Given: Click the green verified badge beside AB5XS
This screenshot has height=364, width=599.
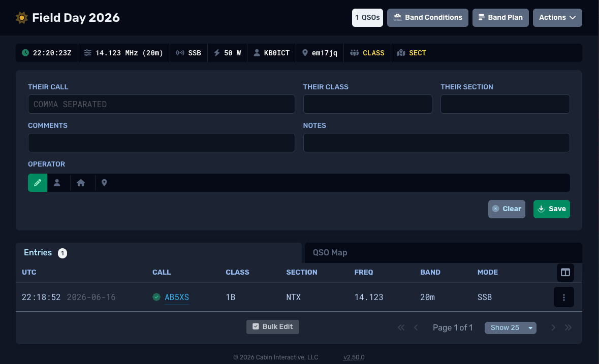Looking at the screenshot, I should pyautogui.click(x=156, y=297).
